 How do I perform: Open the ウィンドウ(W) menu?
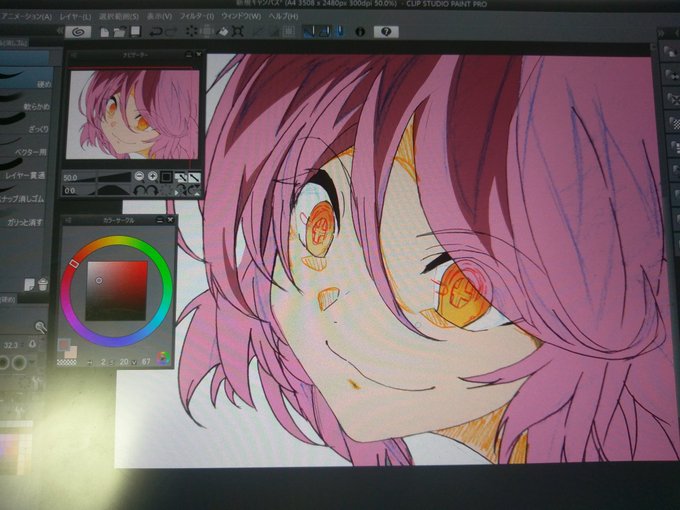pyautogui.click(x=241, y=16)
